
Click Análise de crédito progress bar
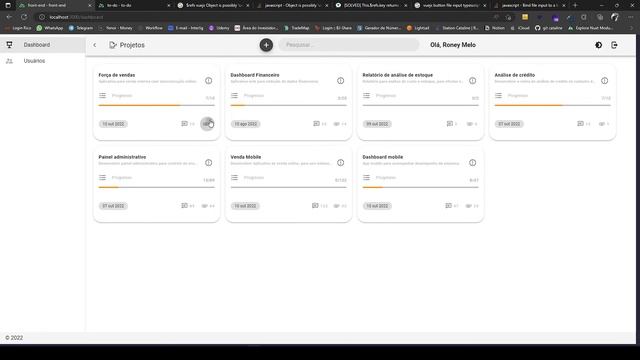tap(553, 105)
